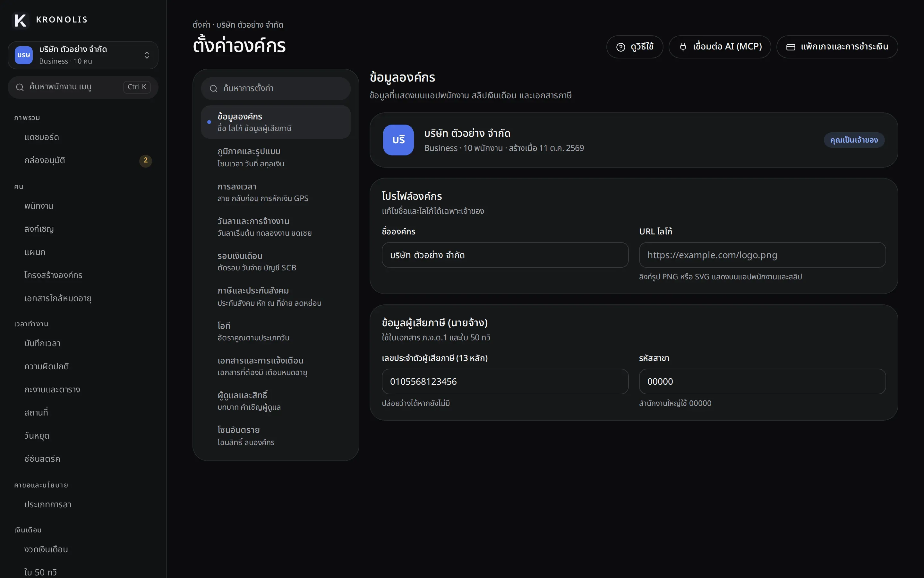This screenshot has width=924, height=578.
Task: Select วันลาและการจ้างงาน settings section
Action: point(276,227)
